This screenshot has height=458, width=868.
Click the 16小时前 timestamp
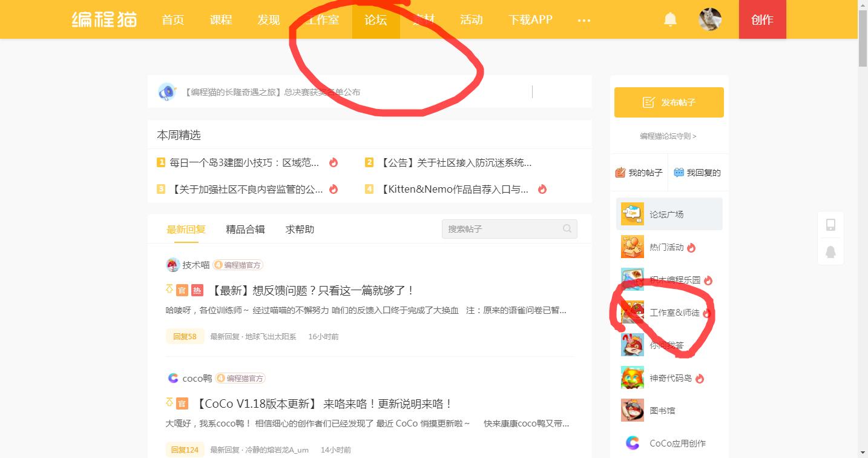click(x=323, y=336)
